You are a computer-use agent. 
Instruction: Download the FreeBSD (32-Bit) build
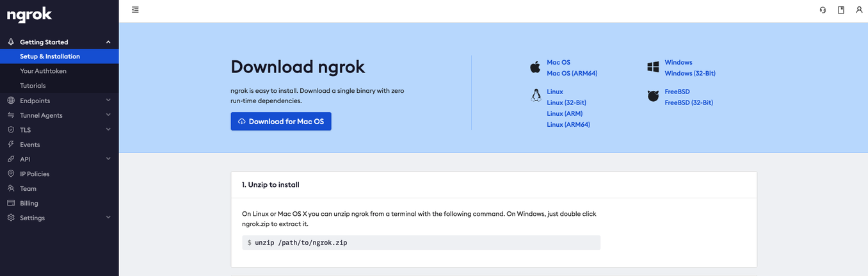click(689, 103)
